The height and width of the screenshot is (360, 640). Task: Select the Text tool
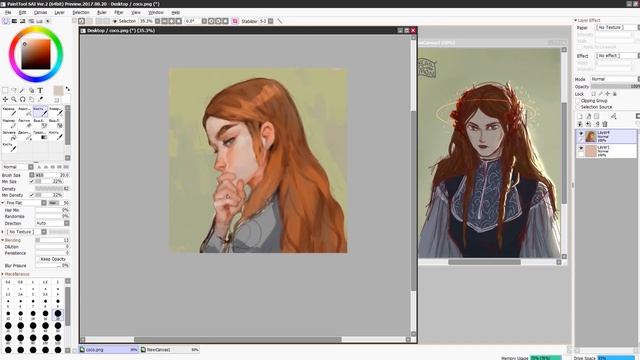click(40, 90)
